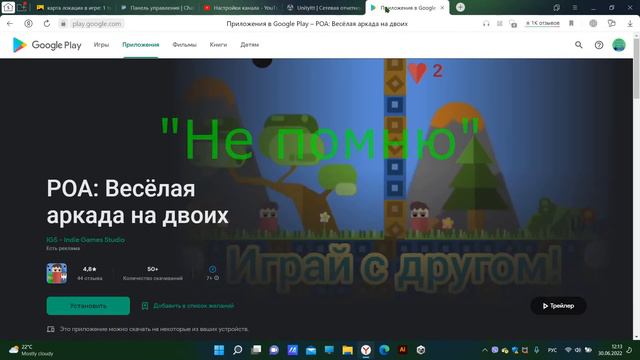Click the page title in address bar
Screen dimensions: 640x360
coord(317,24)
